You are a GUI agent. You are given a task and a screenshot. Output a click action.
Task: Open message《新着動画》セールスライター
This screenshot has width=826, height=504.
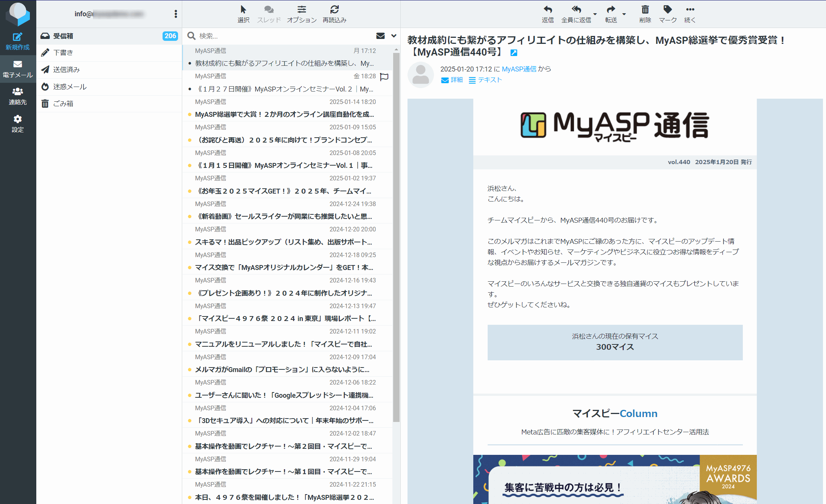[287, 211]
